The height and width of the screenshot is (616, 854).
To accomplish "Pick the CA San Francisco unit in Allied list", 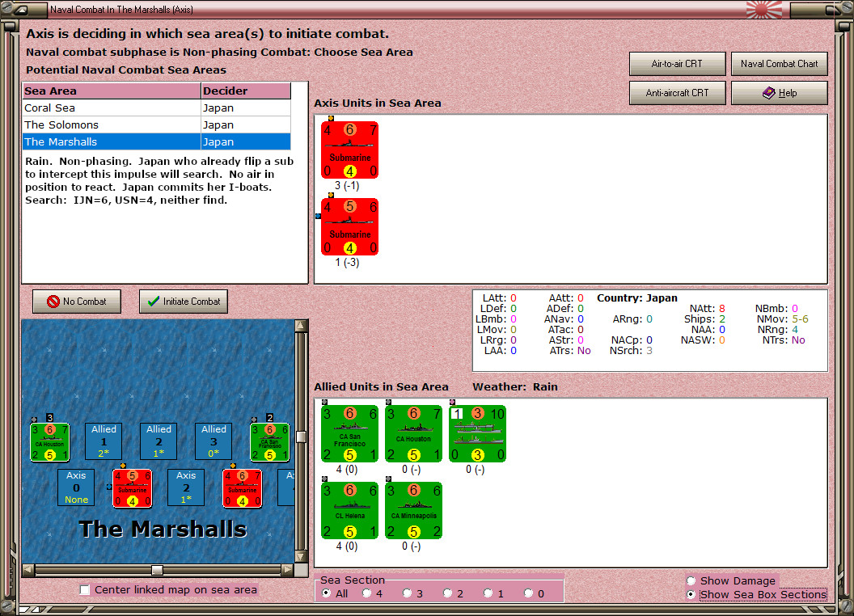I will pyautogui.click(x=349, y=433).
